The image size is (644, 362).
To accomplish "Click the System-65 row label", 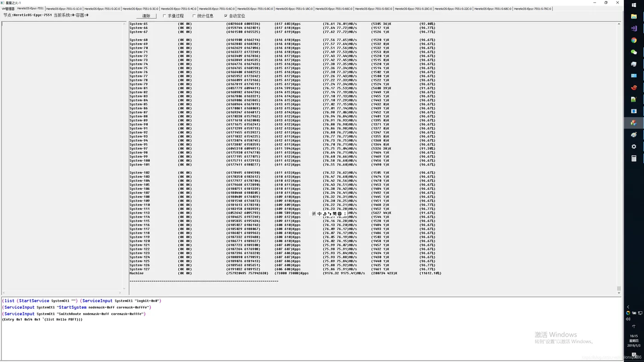I will 138,24.
